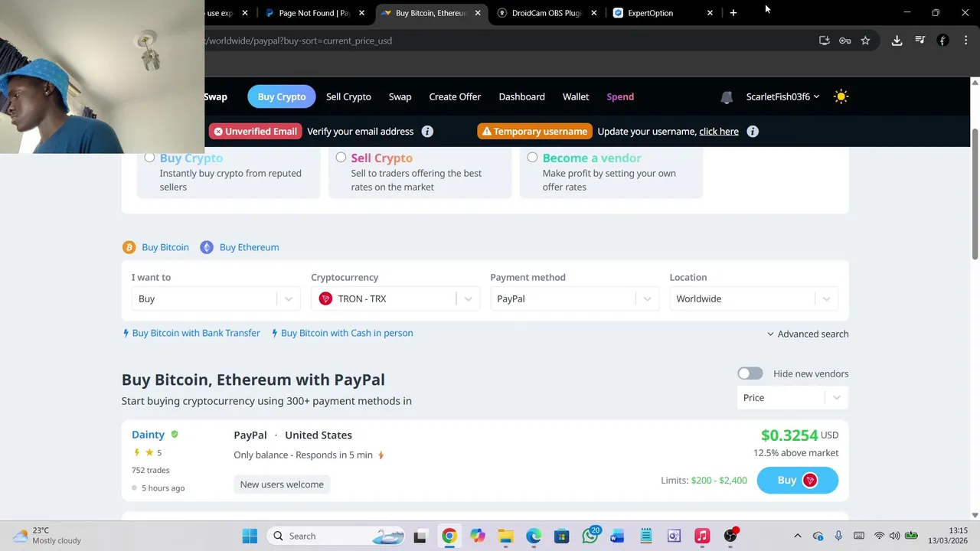The image size is (980, 551).
Task: Open Microsoft Store from the taskbar
Action: coord(562,536)
